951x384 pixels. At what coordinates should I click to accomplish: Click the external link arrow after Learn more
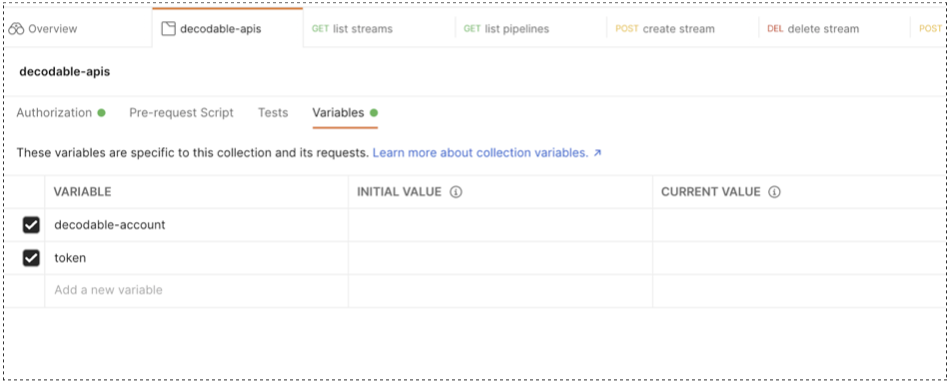pos(597,153)
